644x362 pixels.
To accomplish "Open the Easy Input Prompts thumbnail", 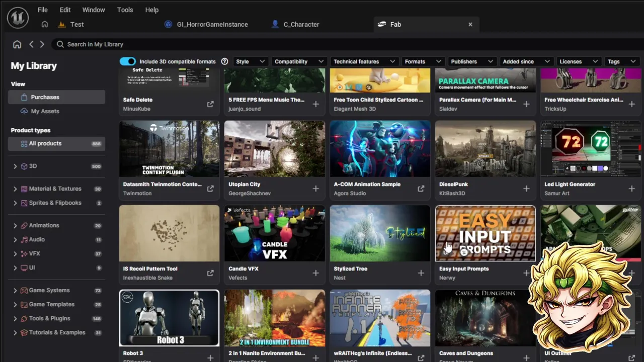I will pos(486,233).
